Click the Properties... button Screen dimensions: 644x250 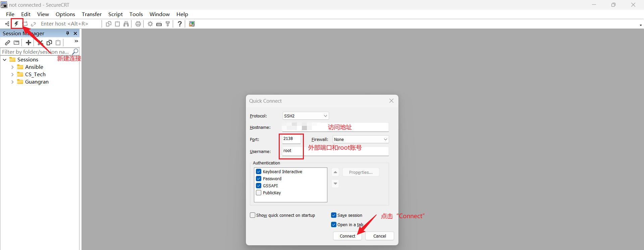pos(361,172)
